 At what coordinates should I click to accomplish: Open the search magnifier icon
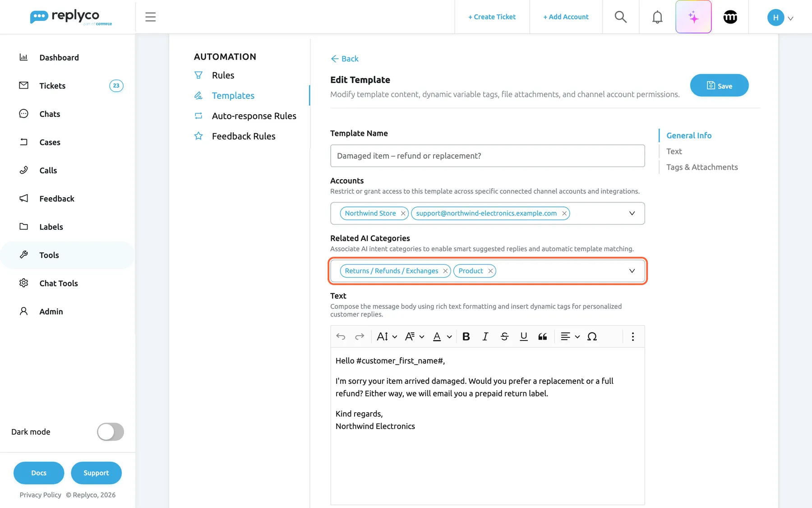pyautogui.click(x=621, y=17)
